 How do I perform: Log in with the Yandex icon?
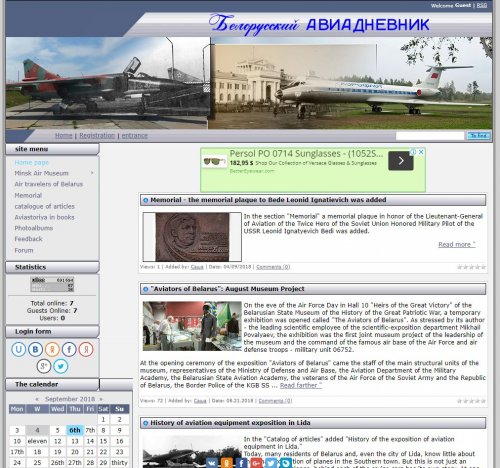click(x=86, y=349)
